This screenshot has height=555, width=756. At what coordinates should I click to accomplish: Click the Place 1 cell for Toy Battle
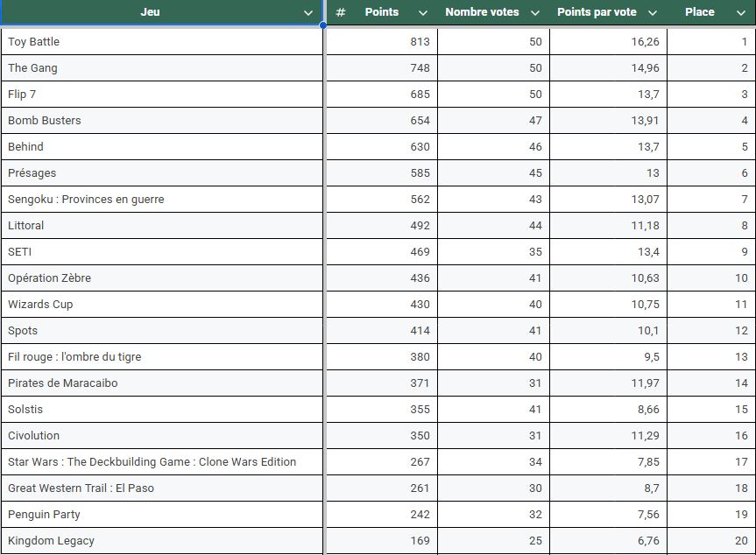click(711, 41)
